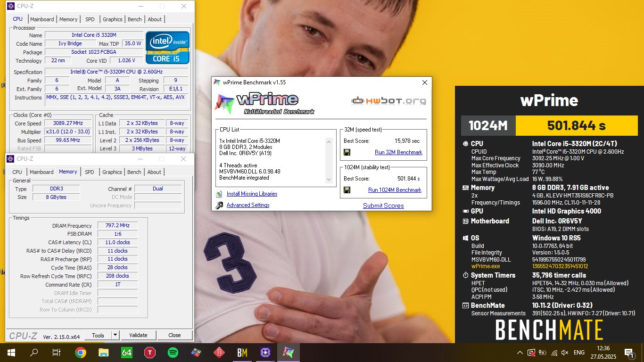Open the CPU-Z purple chip taskbar icon
The image size is (644, 362).
tap(265, 353)
